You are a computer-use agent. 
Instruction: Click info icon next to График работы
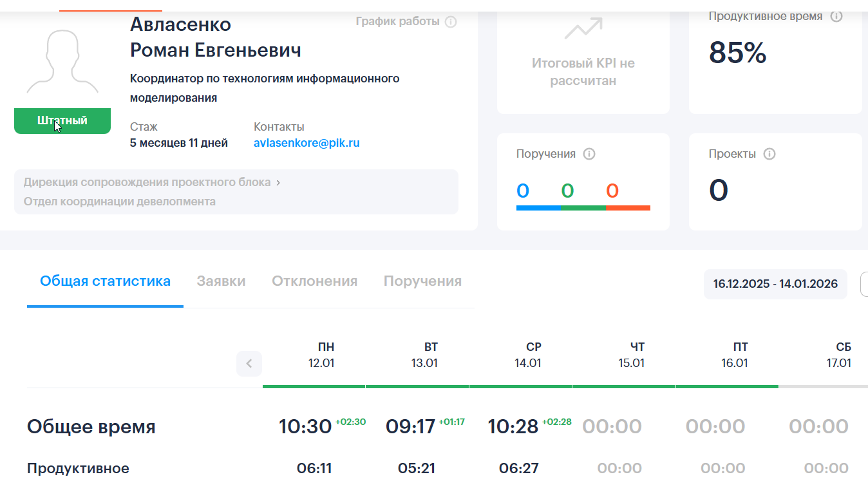[x=451, y=22]
